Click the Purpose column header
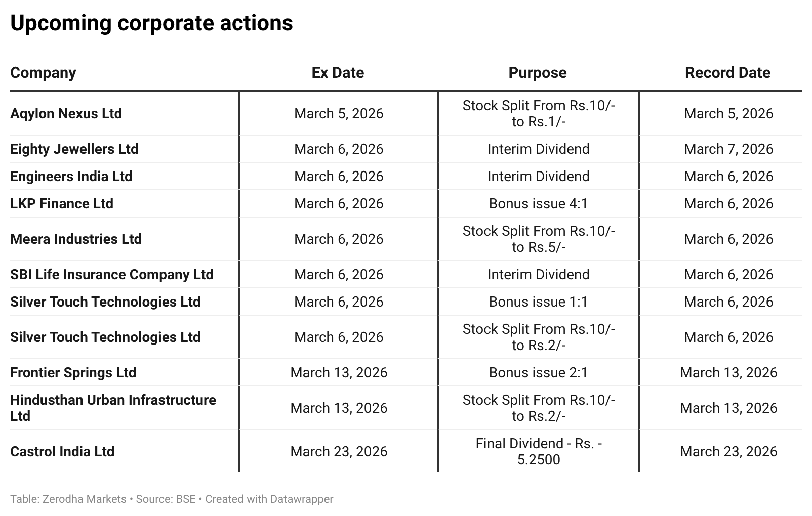The image size is (812, 516). tap(538, 73)
